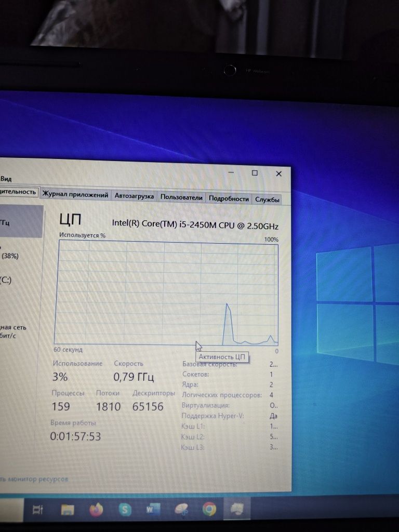Launch Firefox from the taskbar
Image resolution: width=399 pixels, height=532 pixels.
[96, 509]
